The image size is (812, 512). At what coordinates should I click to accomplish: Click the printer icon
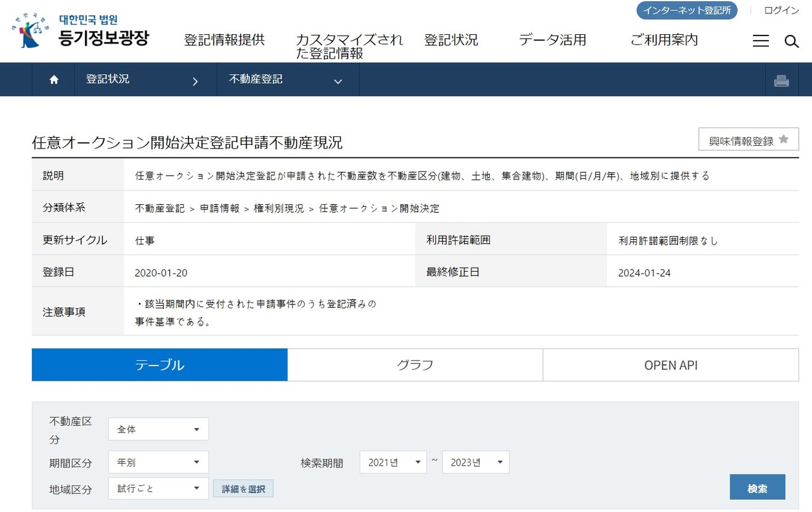782,81
